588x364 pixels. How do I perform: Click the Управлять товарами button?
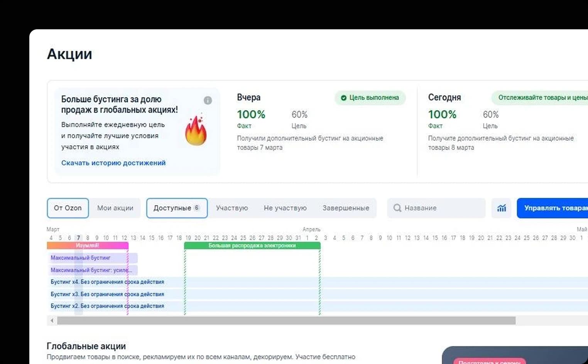[553, 208]
